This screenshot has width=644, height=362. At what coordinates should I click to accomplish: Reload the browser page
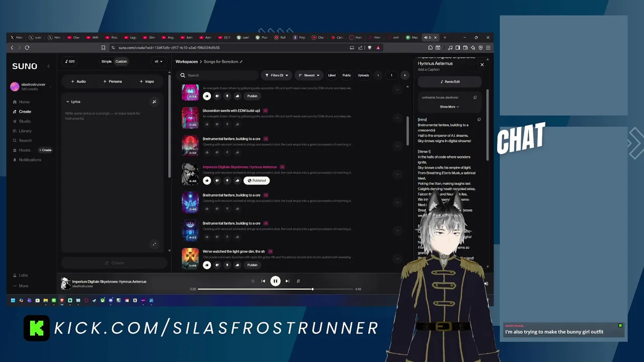click(27, 48)
